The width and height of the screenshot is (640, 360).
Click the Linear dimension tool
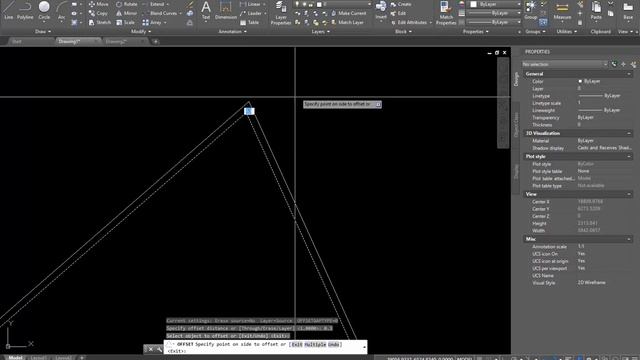[250, 4]
